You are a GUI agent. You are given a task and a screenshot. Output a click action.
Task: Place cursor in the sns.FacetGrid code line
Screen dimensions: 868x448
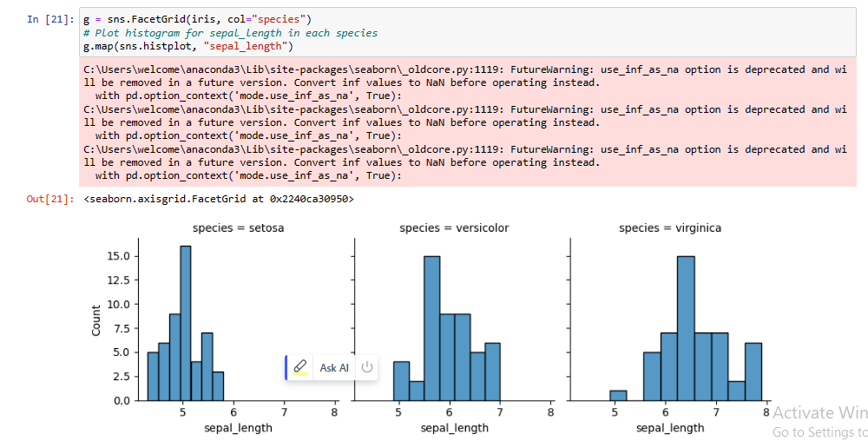click(x=198, y=19)
